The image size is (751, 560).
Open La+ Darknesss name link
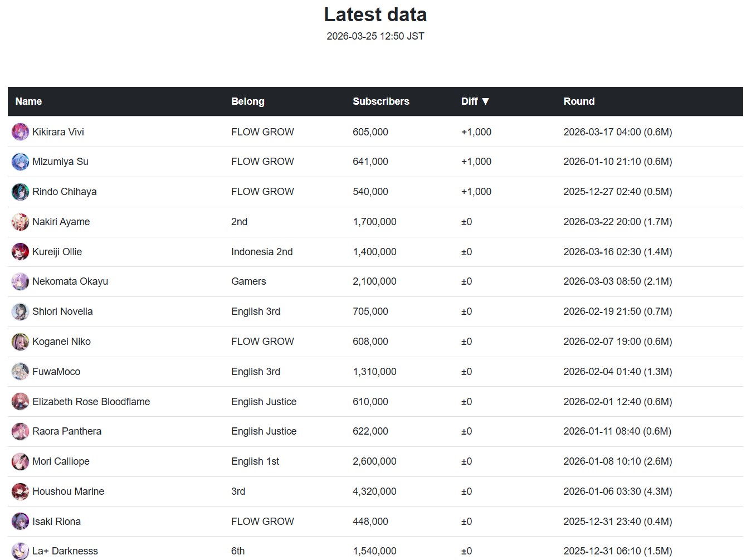click(x=65, y=551)
